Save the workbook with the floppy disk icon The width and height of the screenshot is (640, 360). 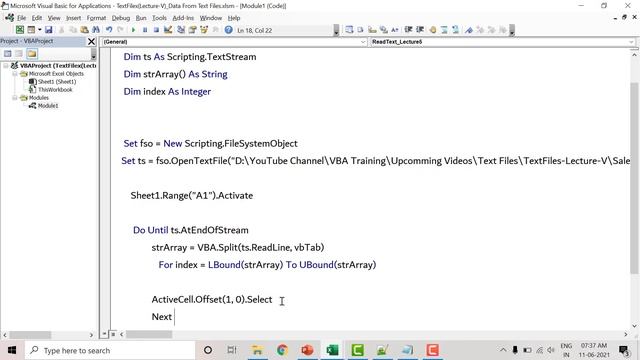coord(49,30)
